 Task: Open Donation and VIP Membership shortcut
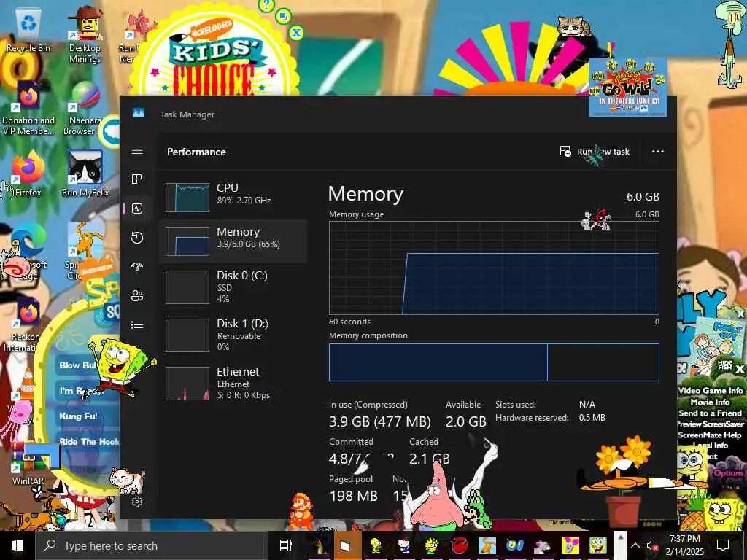click(x=28, y=109)
